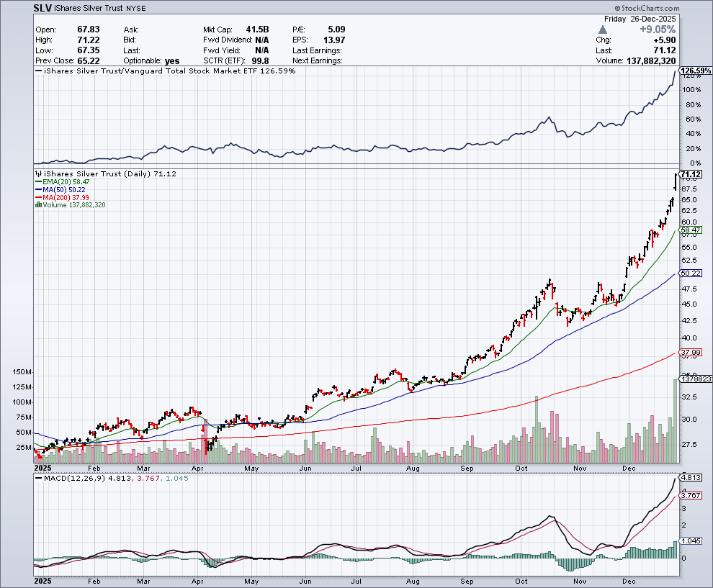Click the Next Earnings label

[318, 61]
